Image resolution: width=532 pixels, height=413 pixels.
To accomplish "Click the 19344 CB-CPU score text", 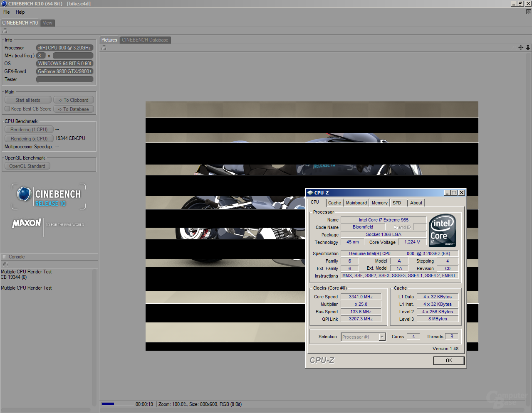I will click(70, 138).
